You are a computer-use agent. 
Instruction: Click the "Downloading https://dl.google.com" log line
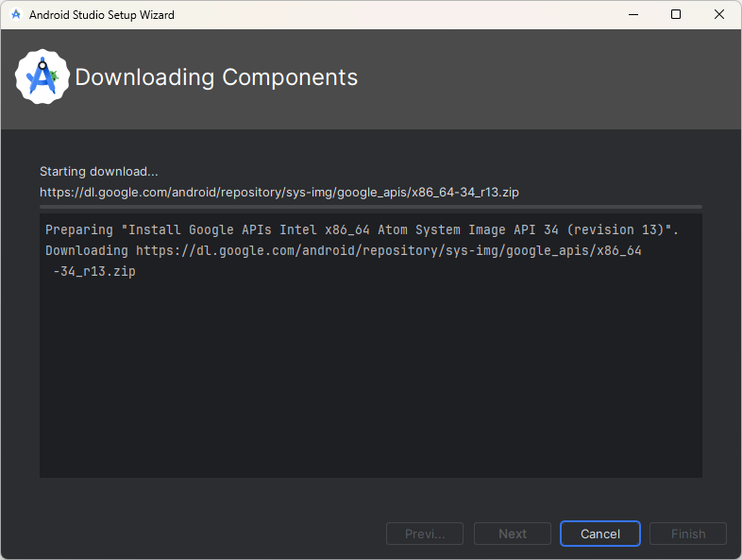[x=344, y=250]
